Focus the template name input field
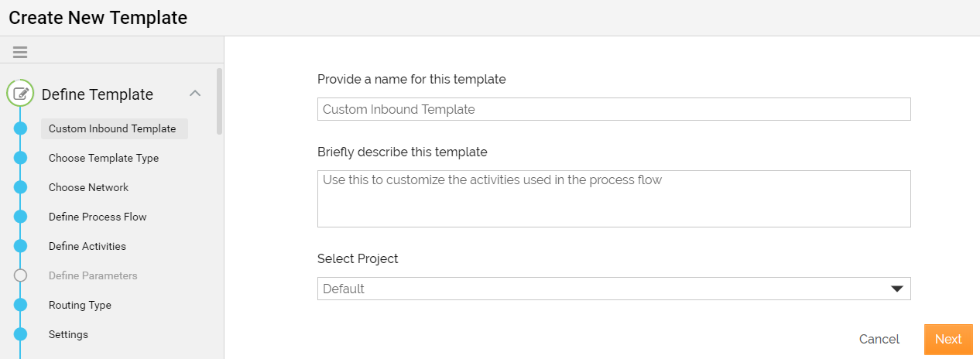 tap(614, 109)
